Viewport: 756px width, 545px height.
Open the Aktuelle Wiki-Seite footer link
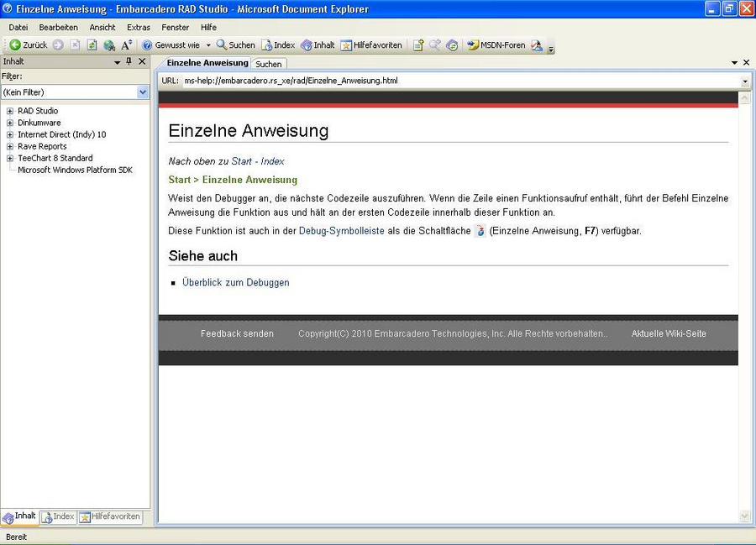[x=669, y=333]
